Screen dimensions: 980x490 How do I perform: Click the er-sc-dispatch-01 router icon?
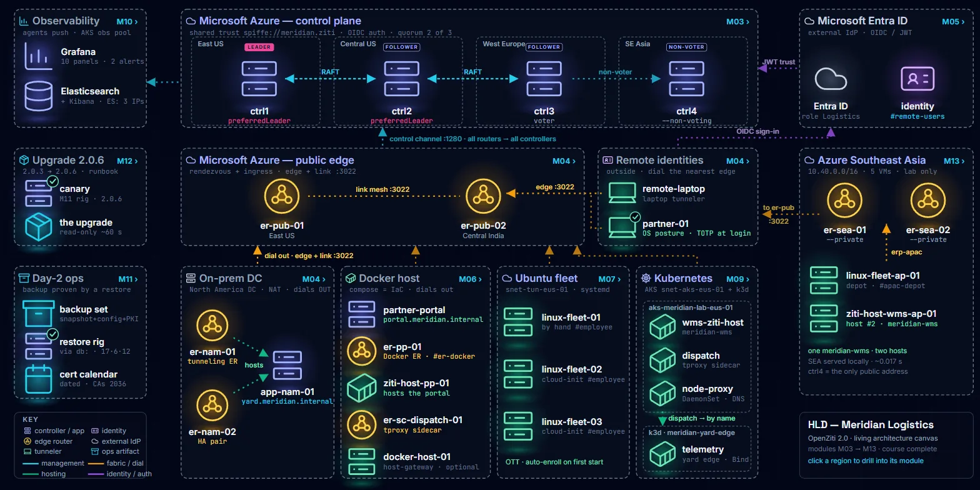[362, 425]
